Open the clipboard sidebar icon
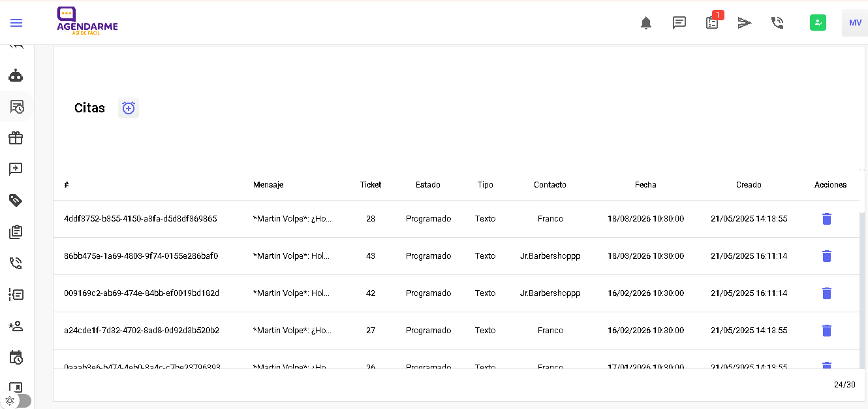868x409 pixels. (x=16, y=231)
